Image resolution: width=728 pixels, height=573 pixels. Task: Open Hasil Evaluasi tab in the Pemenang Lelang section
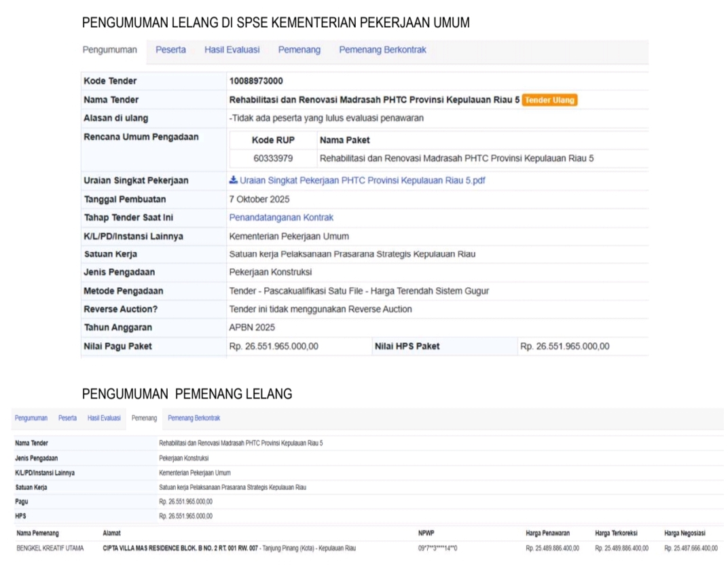104,418
